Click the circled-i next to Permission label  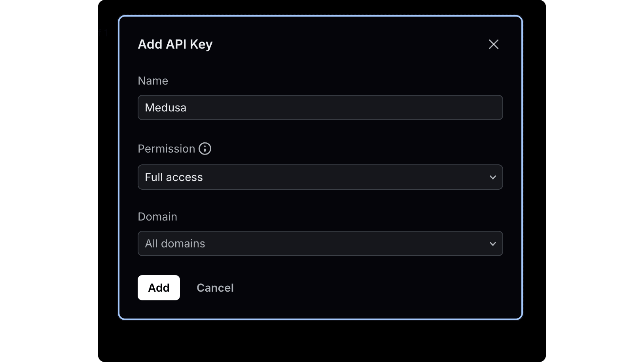205,149
